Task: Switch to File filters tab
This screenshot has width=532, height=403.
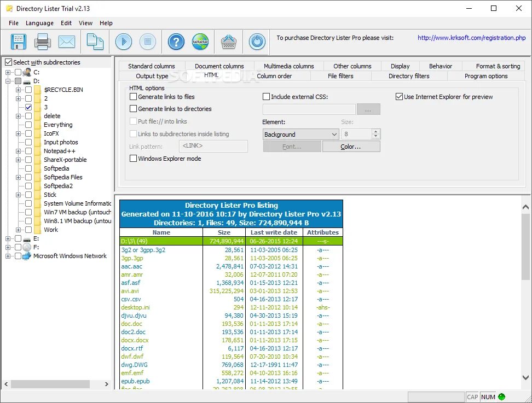Action: coord(340,76)
